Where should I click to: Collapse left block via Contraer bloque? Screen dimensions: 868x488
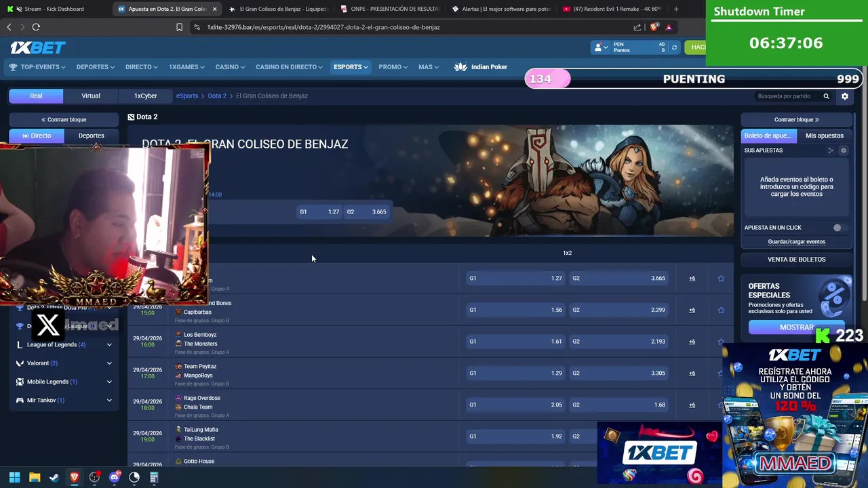click(64, 119)
